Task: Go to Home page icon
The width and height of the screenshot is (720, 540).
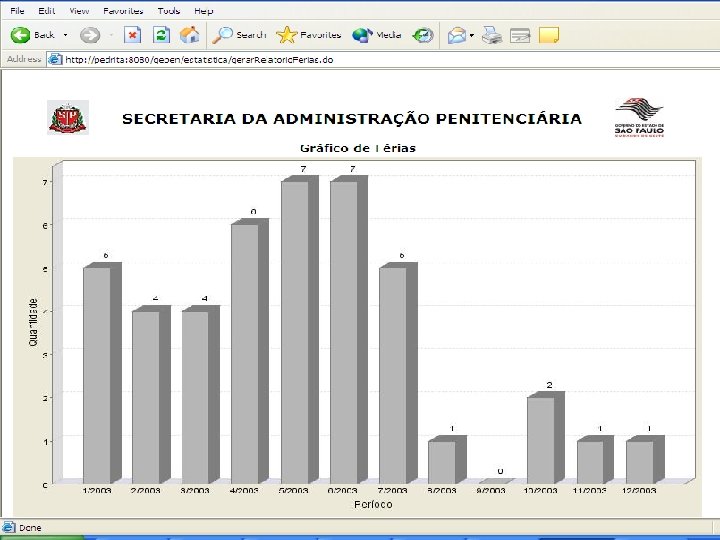Action: click(190, 35)
